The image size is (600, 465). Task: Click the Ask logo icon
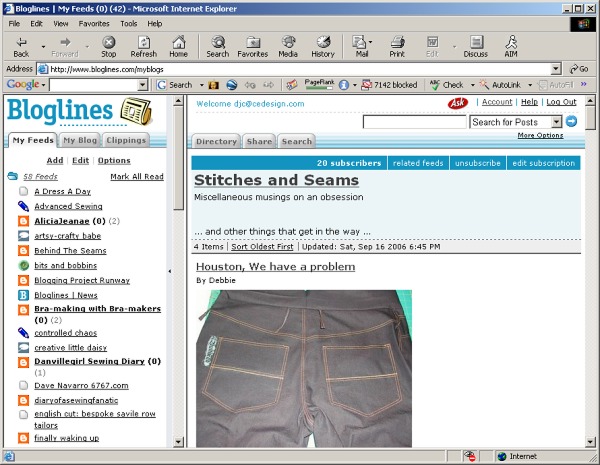tap(457, 103)
